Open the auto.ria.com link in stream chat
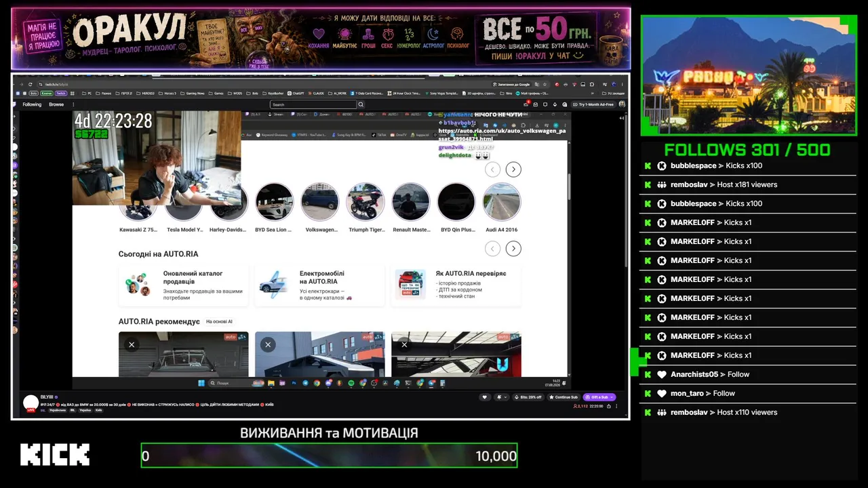This screenshot has width=868, height=488. tap(502, 135)
